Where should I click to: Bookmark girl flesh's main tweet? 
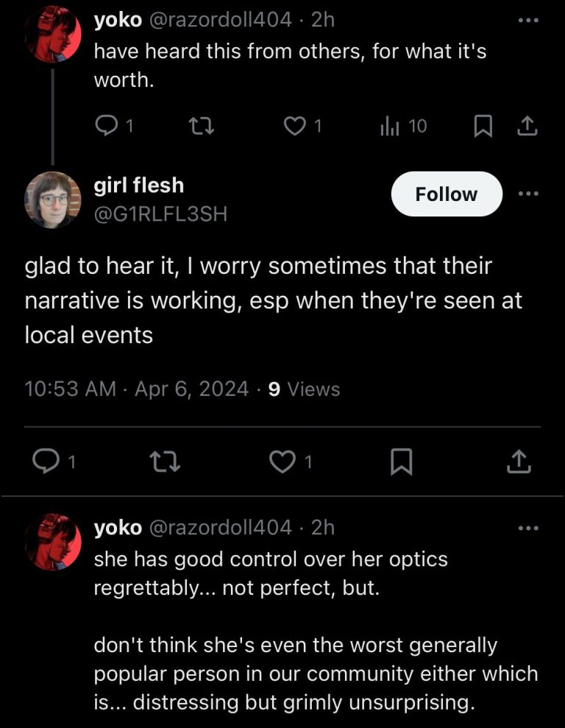[400, 462]
